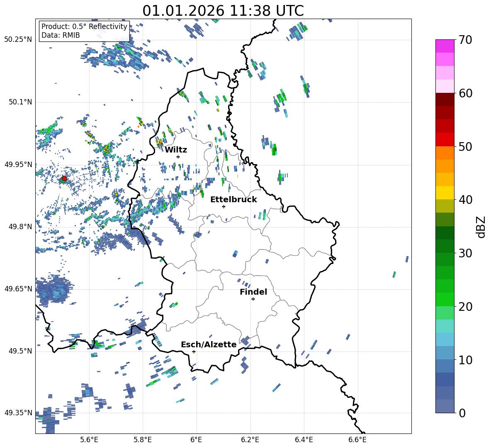Click the 50 label on the colorbar
This screenshot has height=448, width=491.
tap(465, 146)
